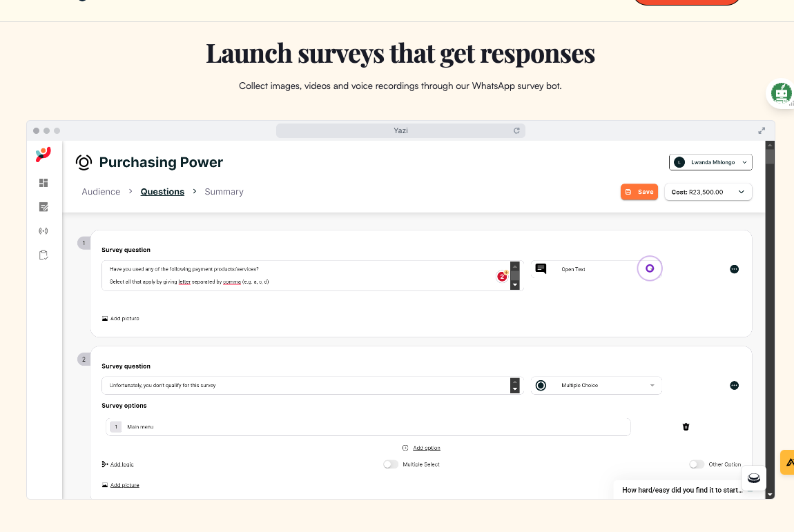Click the orange Save button
Image resolution: width=794 pixels, height=532 pixels.
(639, 192)
